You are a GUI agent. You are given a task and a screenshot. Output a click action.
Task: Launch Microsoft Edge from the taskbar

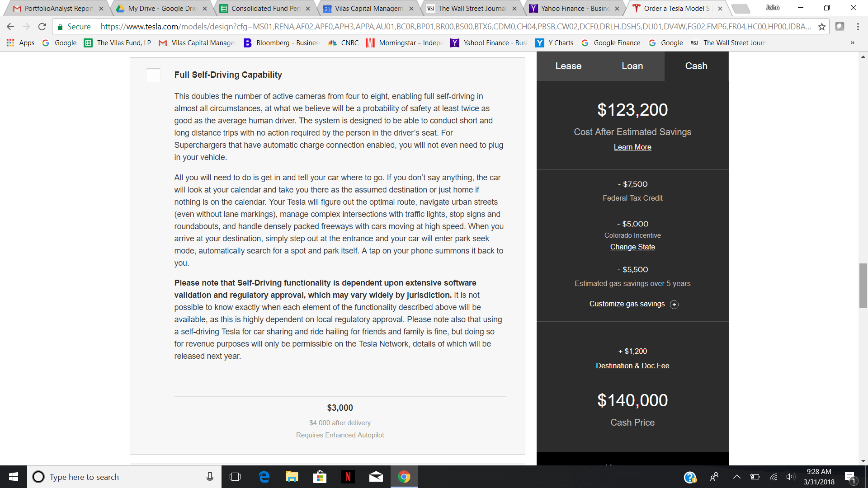pyautogui.click(x=264, y=477)
